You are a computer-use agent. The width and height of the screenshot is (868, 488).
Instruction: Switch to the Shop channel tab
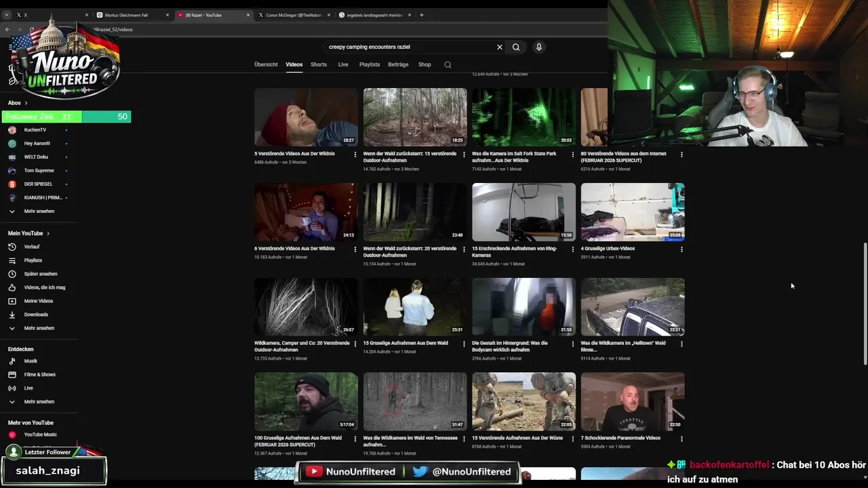tap(425, 64)
